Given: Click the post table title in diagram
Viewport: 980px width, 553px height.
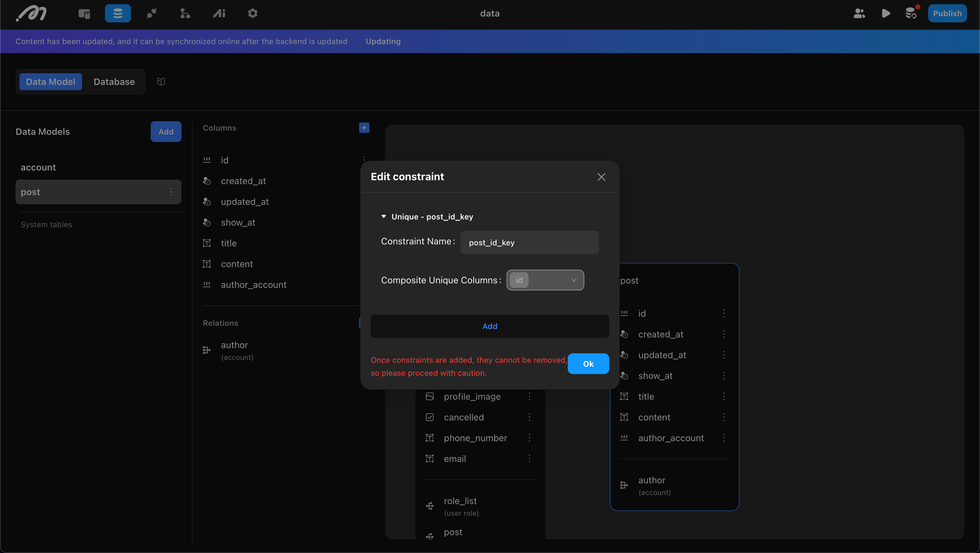Looking at the screenshot, I should 629,280.
